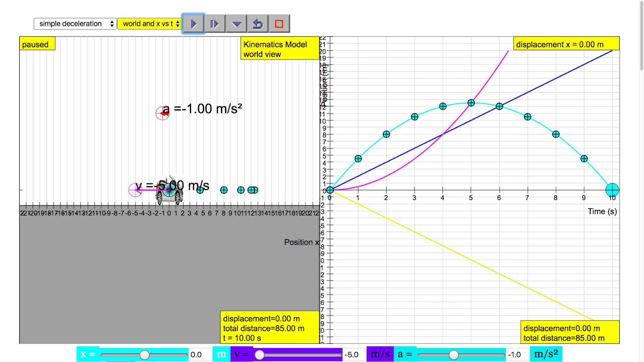Click the 'Position x' axis label

coord(302,242)
